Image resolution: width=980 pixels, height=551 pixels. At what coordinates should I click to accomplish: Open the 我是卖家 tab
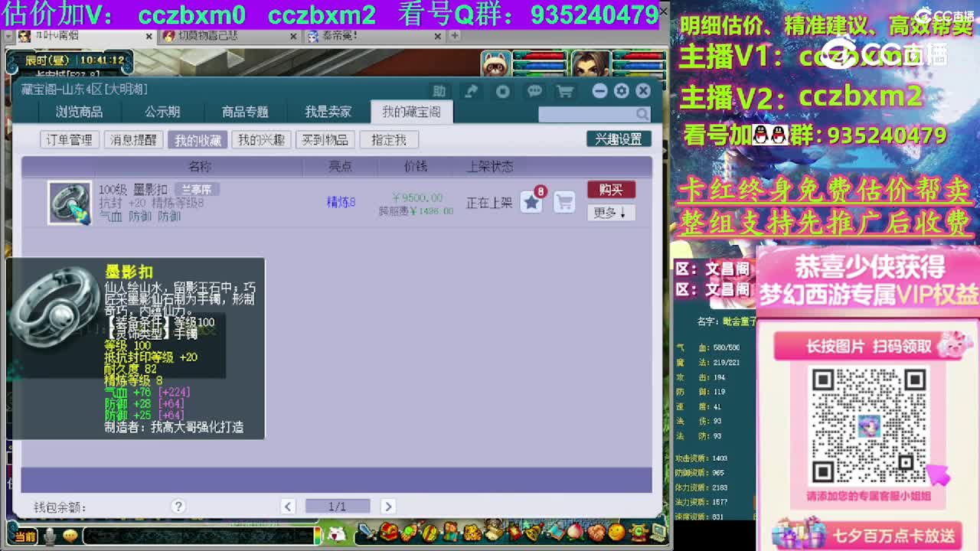pyautogui.click(x=328, y=112)
